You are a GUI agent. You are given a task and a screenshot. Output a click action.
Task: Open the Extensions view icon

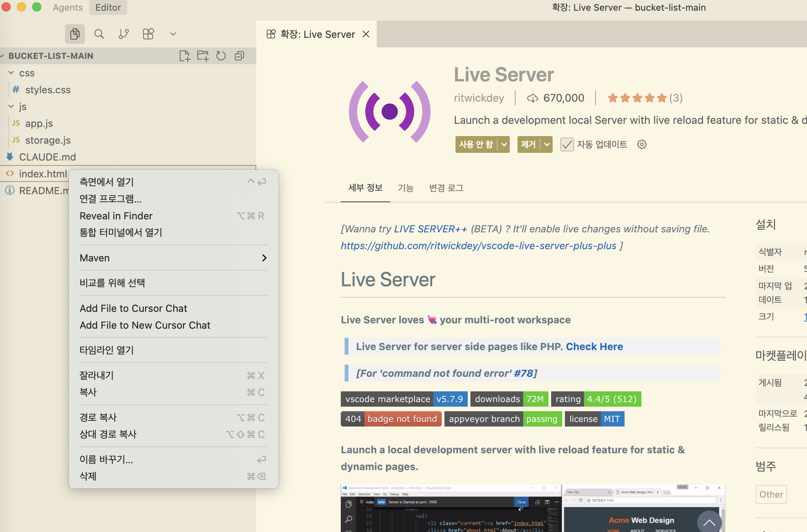tap(148, 34)
